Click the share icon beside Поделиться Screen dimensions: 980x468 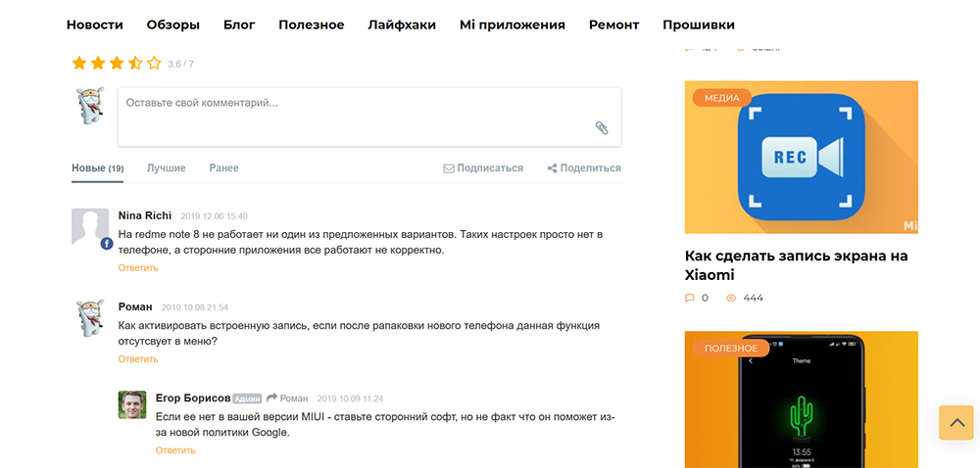tap(552, 168)
